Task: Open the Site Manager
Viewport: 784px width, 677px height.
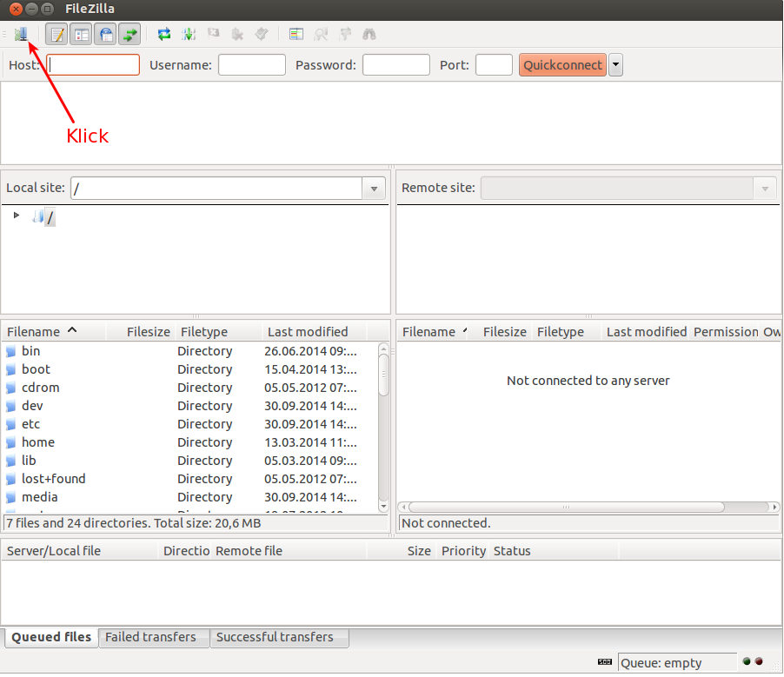Action: click(21, 33)
